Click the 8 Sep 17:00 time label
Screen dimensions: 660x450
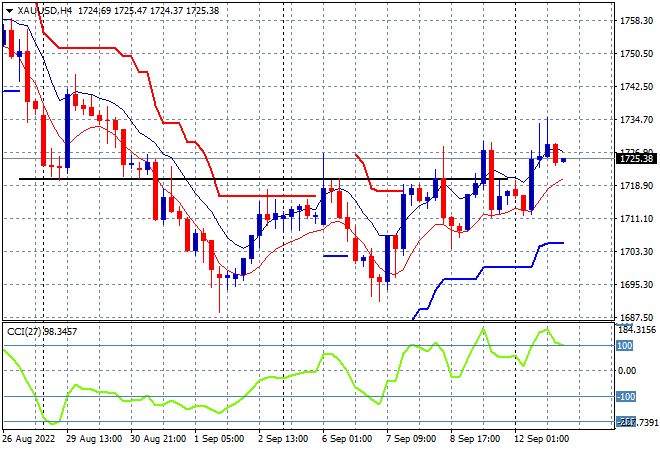[x=475, y=439]
